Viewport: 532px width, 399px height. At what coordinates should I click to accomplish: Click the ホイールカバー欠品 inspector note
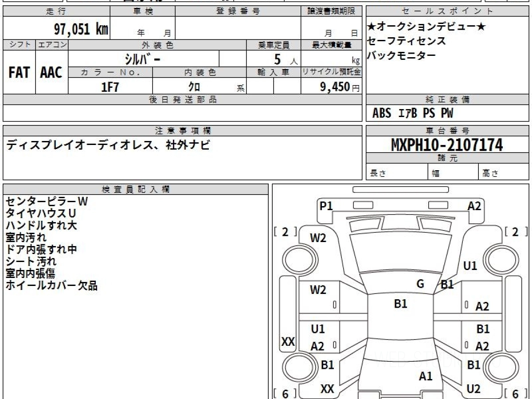[51, 285]
